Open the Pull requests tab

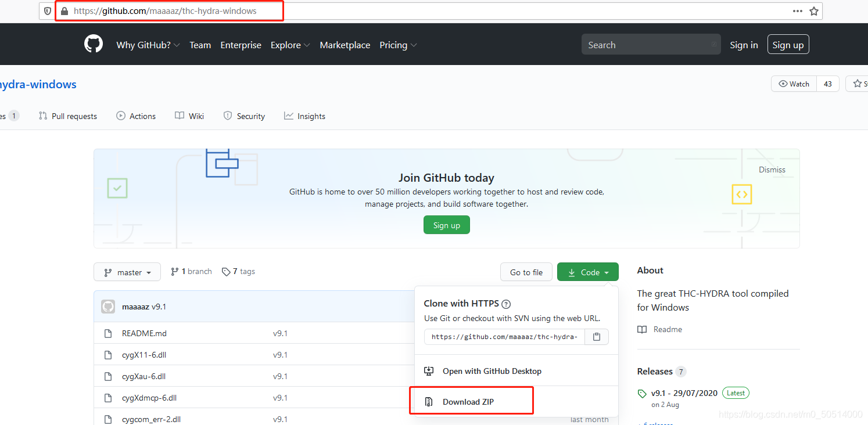tap(68, 116)
